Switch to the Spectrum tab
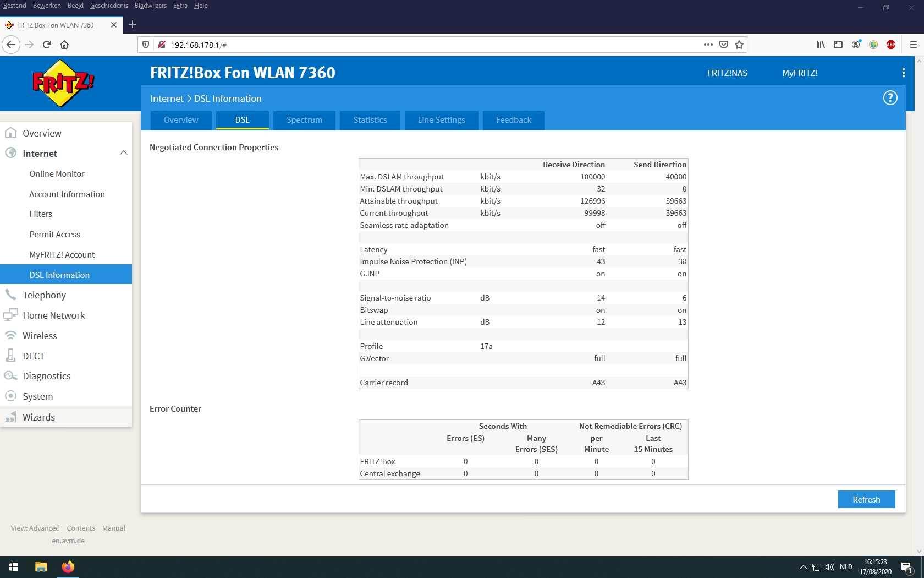The height and width of the screenshot is (578, 924). [x=304, y=120]
